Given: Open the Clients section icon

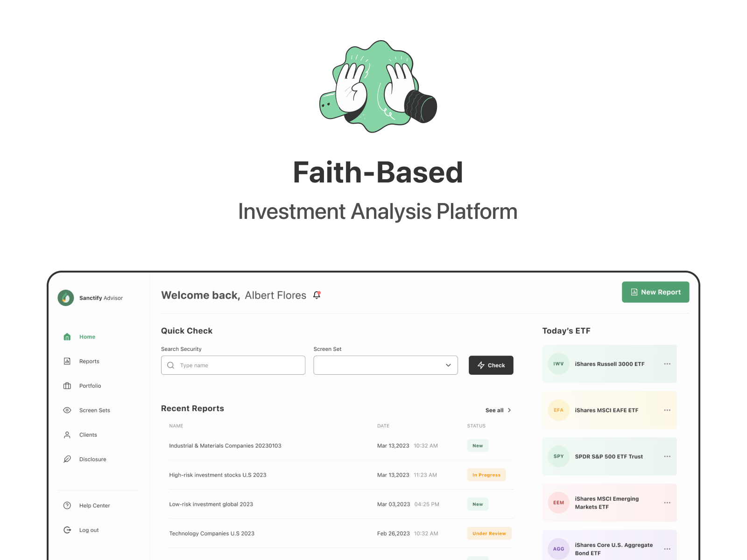Looking at the screenshot, I should [67, 434].
